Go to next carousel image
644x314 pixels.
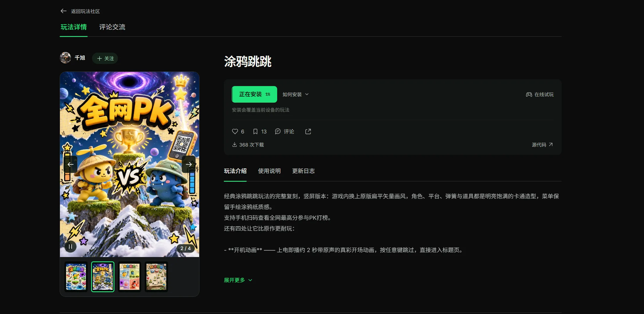[x=189, y=164]
